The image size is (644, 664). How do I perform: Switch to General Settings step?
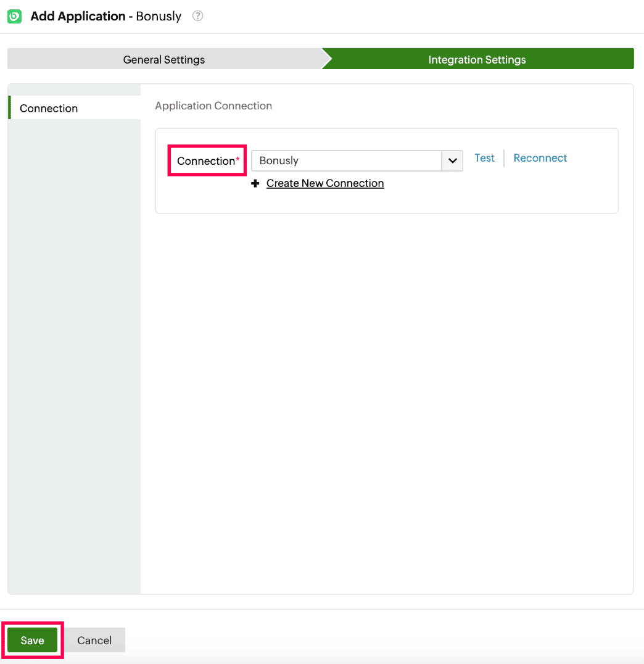[164, 59]
